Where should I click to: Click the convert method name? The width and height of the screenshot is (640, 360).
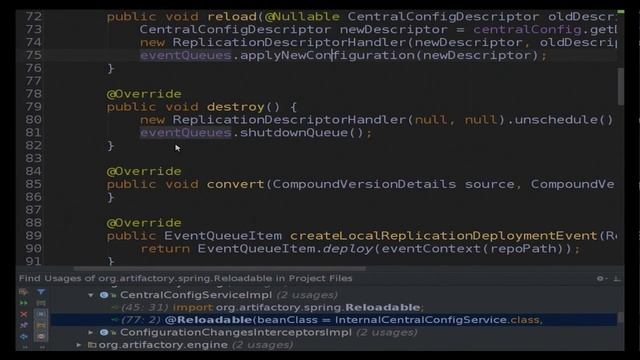[236, 184]
